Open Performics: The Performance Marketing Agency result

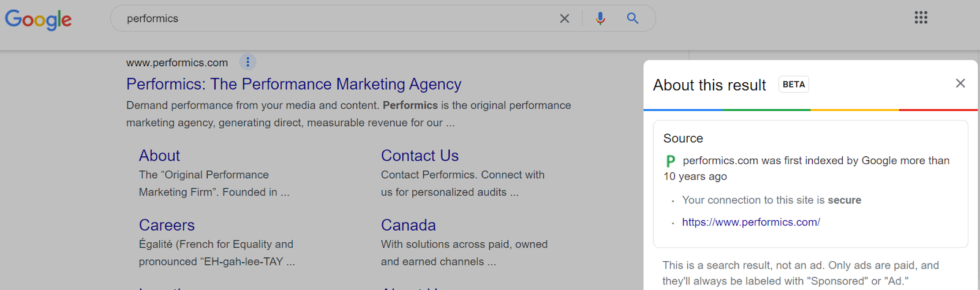pyautogui.click(x=294, y=84)
